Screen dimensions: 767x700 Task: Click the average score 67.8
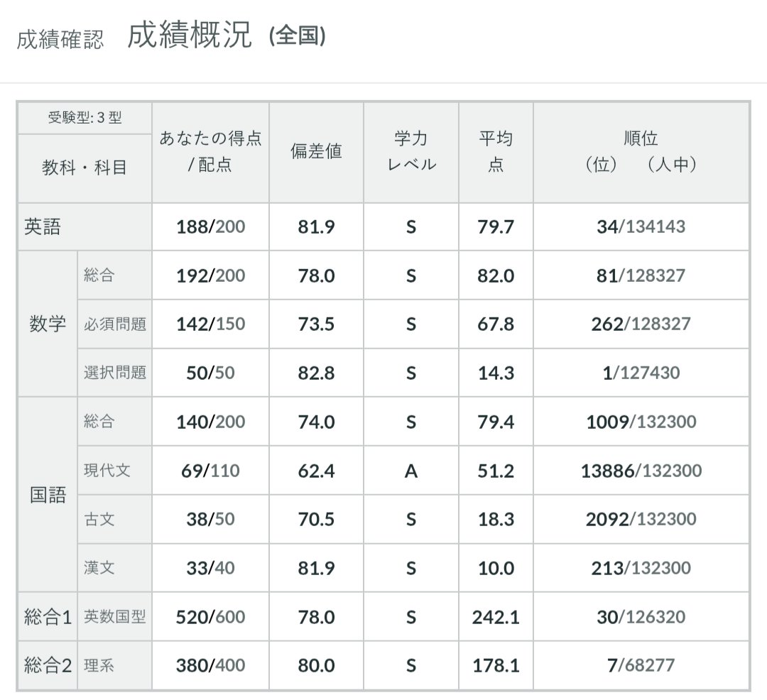pyautogui.click(x=496, y=324)
